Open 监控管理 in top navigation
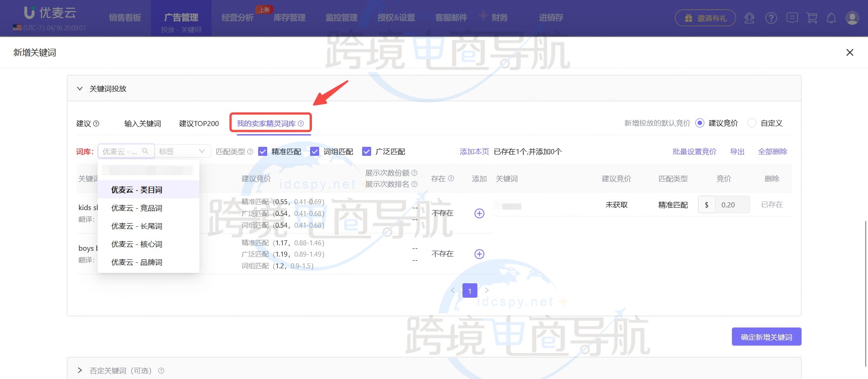The height and width of the screenshot is (379, 868). coord(341,18)
